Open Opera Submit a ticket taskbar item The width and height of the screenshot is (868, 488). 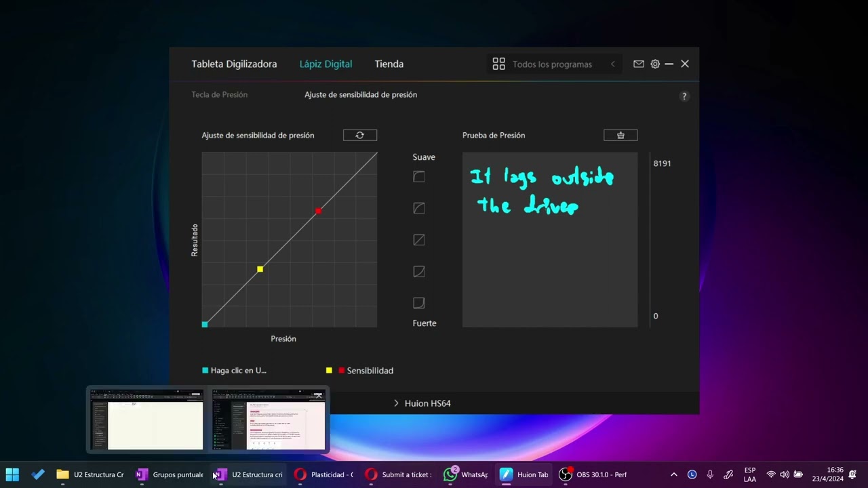pos(398,474)
